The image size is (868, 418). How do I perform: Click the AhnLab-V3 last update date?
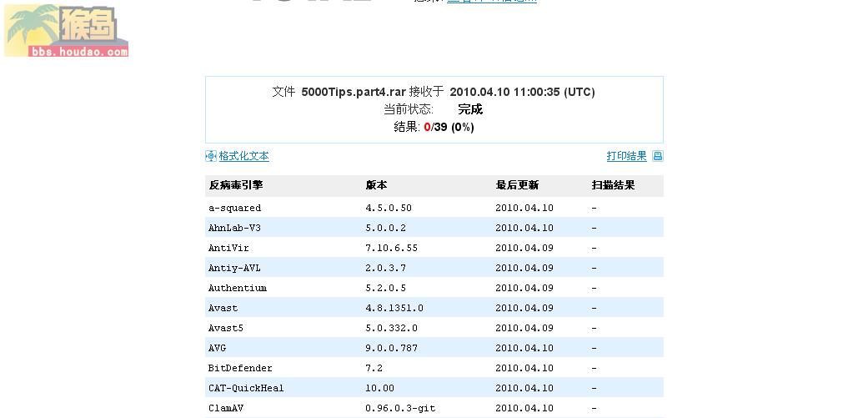click(524, 228)
